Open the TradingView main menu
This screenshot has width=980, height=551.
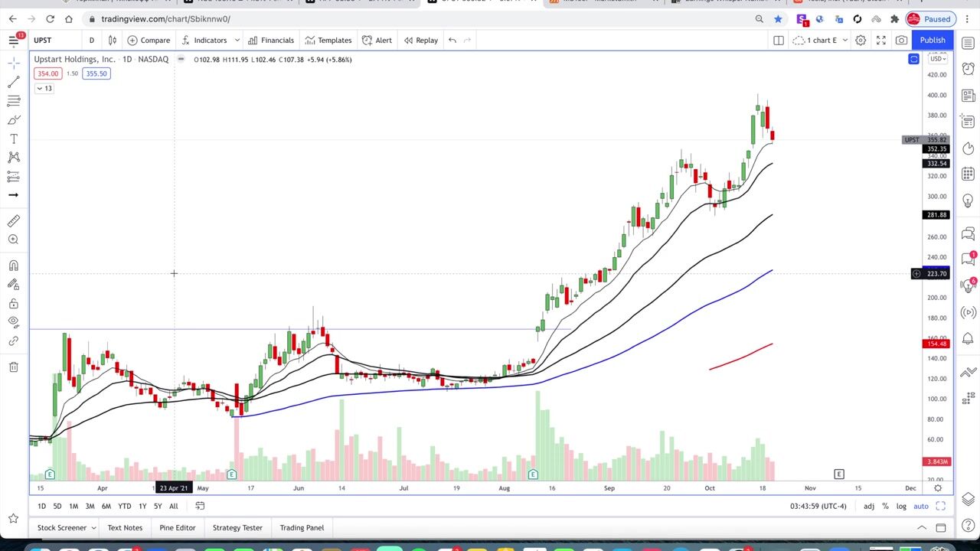point(14,41)
